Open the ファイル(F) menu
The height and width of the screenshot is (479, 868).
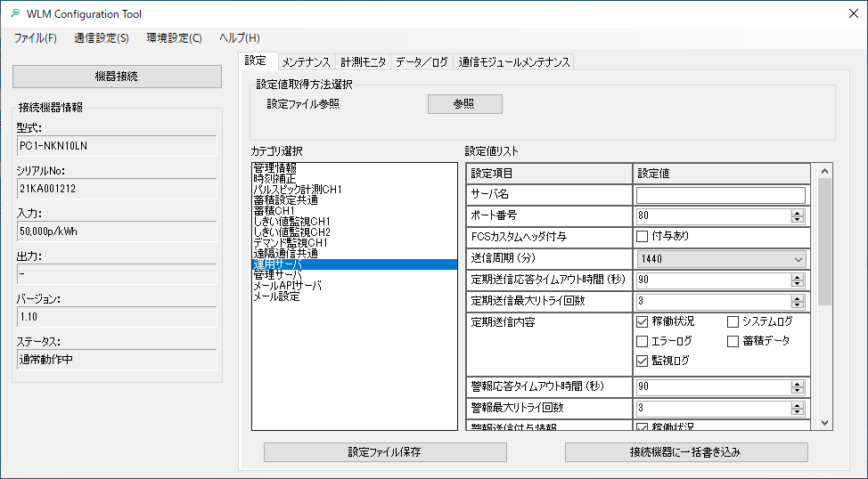point(36,38)
